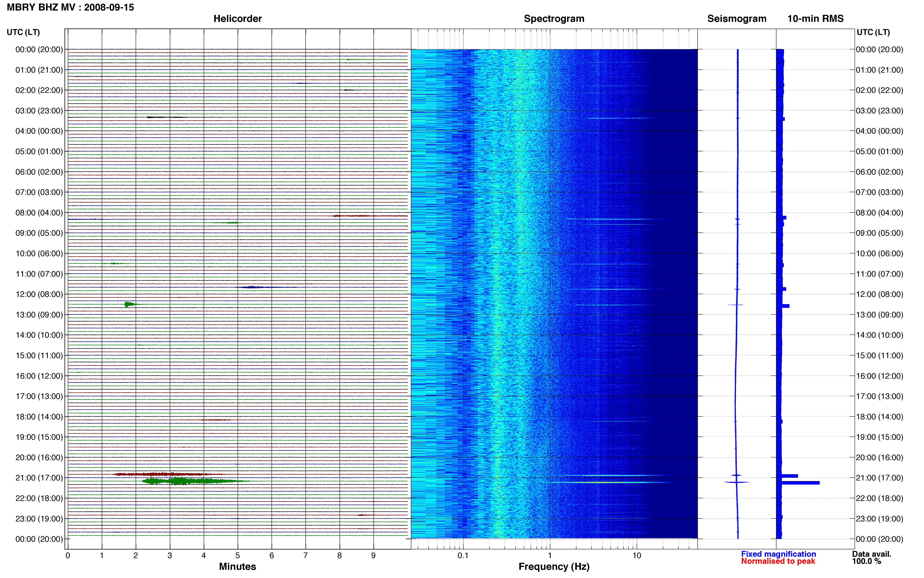Click the left time label 08:00 (04:00)

pos(39,213)
